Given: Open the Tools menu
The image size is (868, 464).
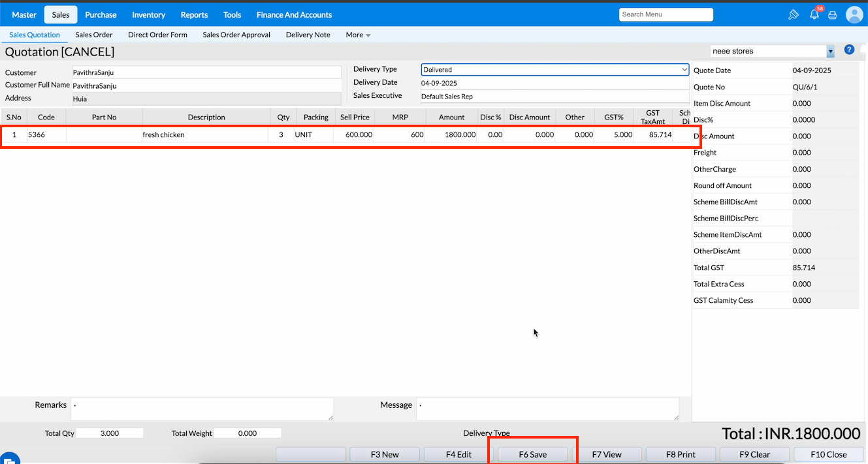Looking at the screenshot, I should (x=232, y=14).
